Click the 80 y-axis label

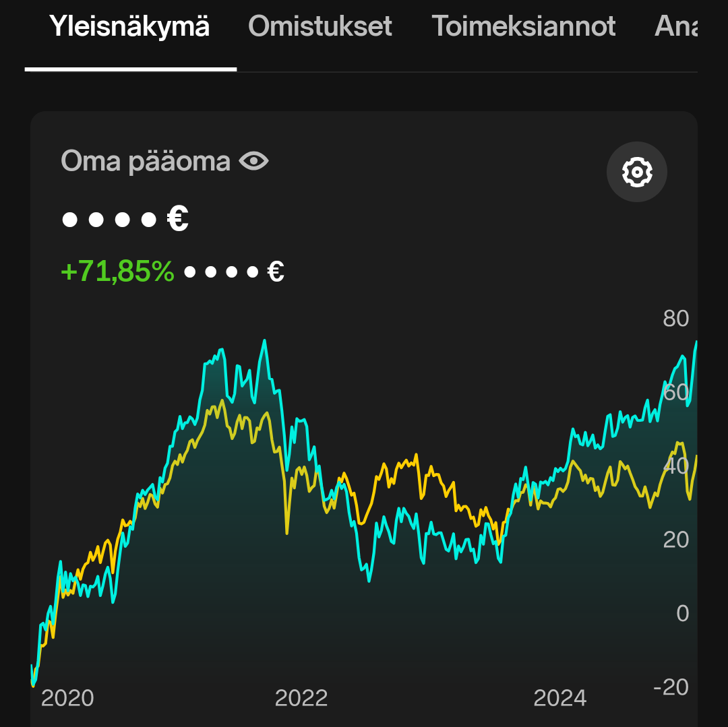[x=675, y=318]
